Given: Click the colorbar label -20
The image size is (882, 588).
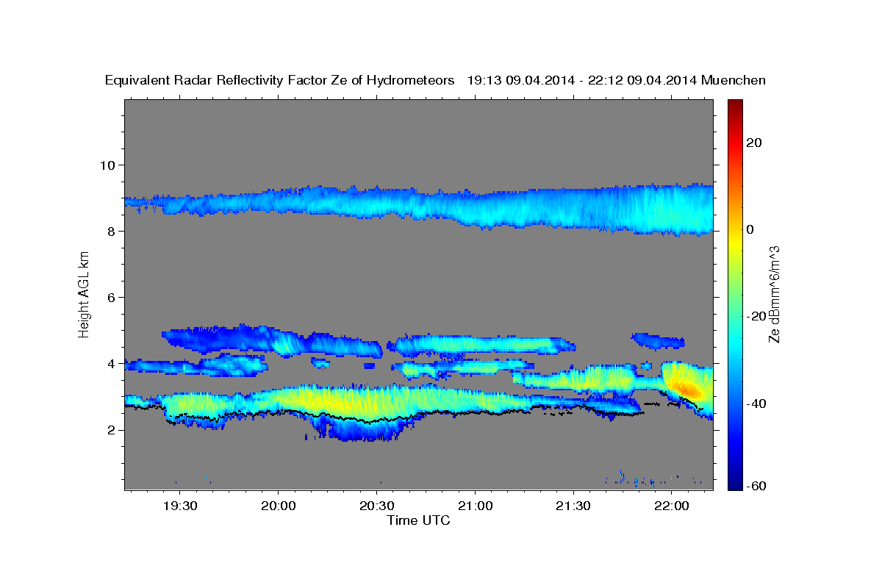Looking at the screenshot, I should click(757, 316).
